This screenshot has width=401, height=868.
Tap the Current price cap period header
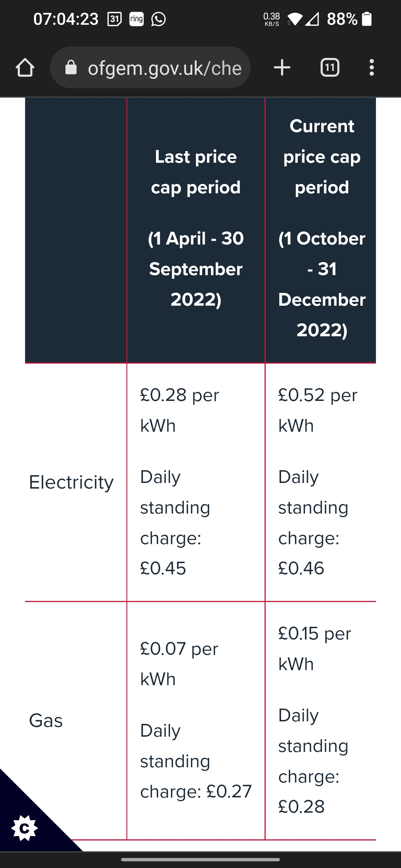tap(322, 157)
